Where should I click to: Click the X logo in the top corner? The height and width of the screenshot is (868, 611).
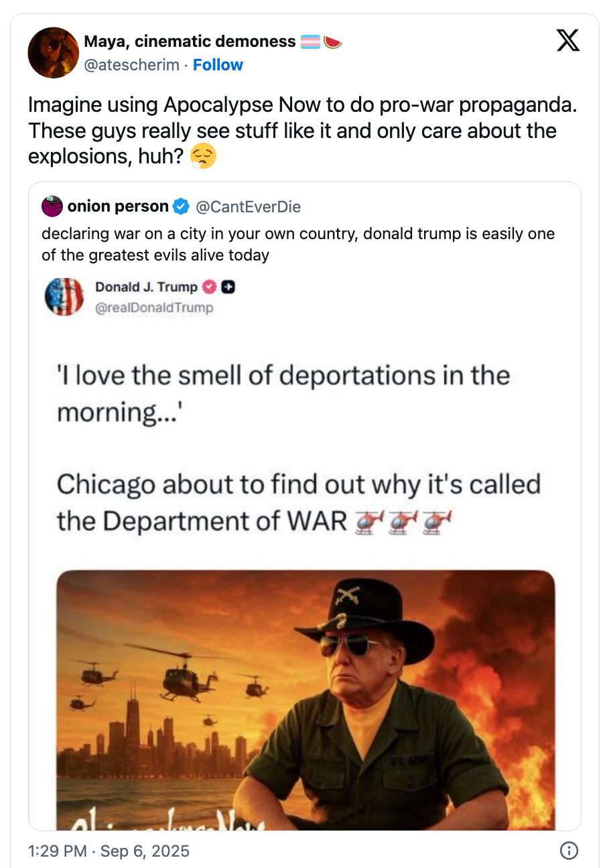click(568, 40)
